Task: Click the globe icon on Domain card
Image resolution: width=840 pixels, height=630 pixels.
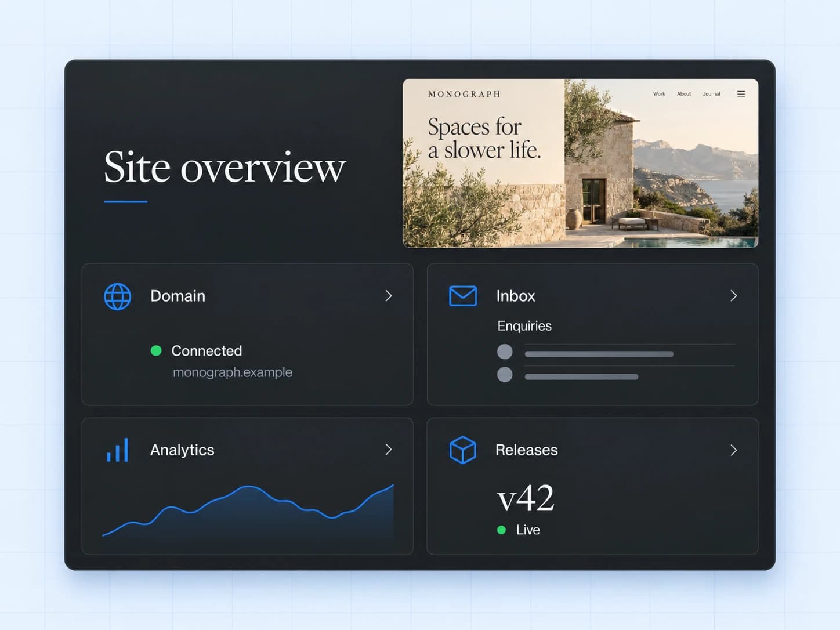Action: coord(117,296)
